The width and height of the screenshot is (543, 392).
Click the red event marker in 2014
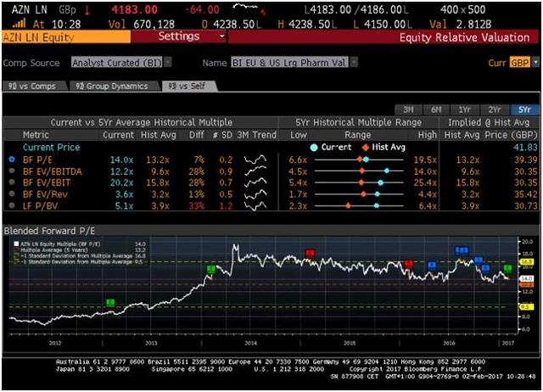[x=310, y=253]
